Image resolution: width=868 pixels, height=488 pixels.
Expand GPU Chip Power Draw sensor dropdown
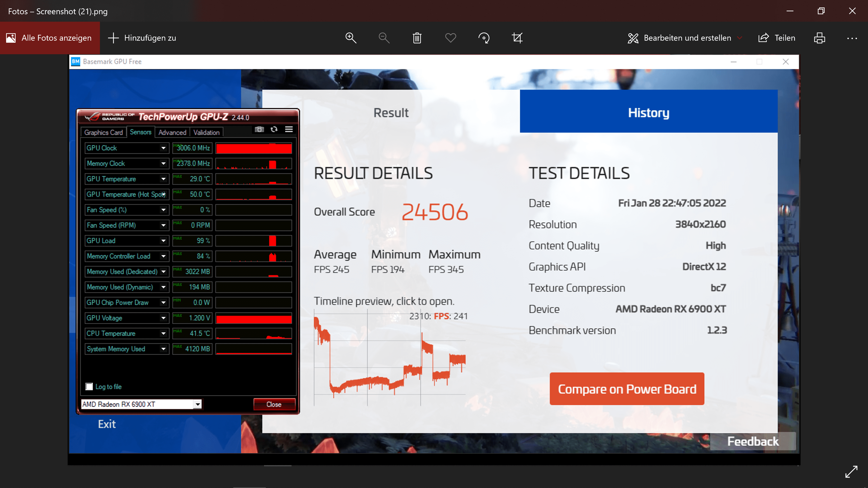163,303
